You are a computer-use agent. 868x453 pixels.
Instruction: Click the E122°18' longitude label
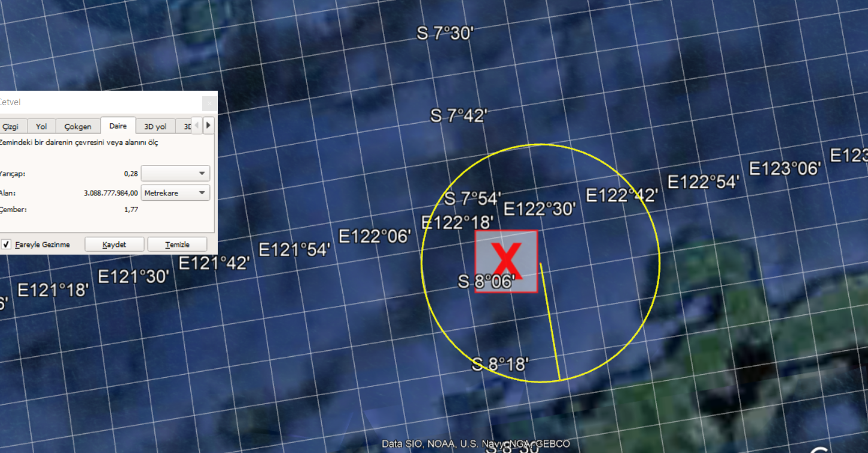(458, 222)
